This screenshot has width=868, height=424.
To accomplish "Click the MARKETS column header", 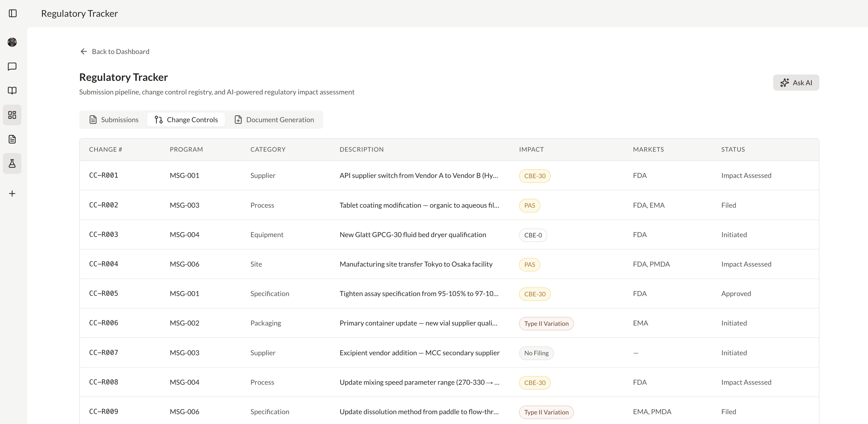I will coord(648,149).
